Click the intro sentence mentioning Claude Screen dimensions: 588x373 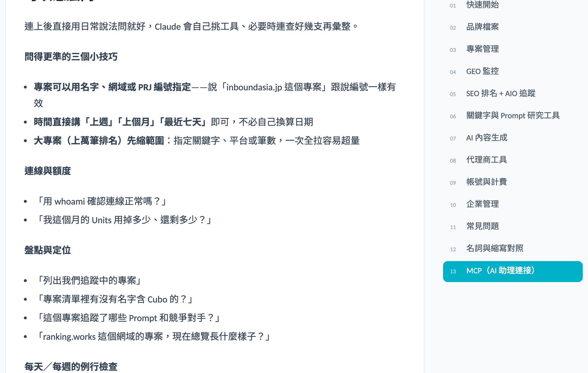point(192,27)
